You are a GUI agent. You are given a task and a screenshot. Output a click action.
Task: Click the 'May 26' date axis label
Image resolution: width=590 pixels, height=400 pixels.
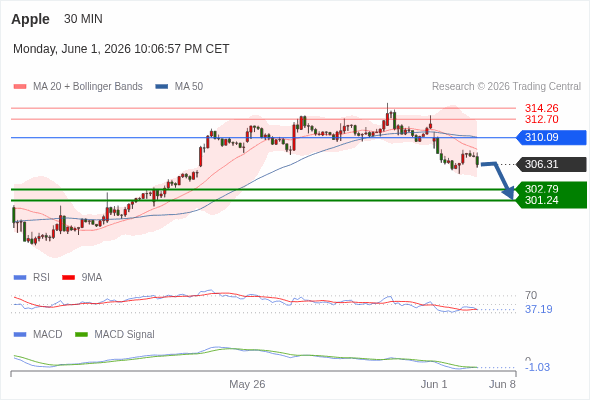pos(247,384)
